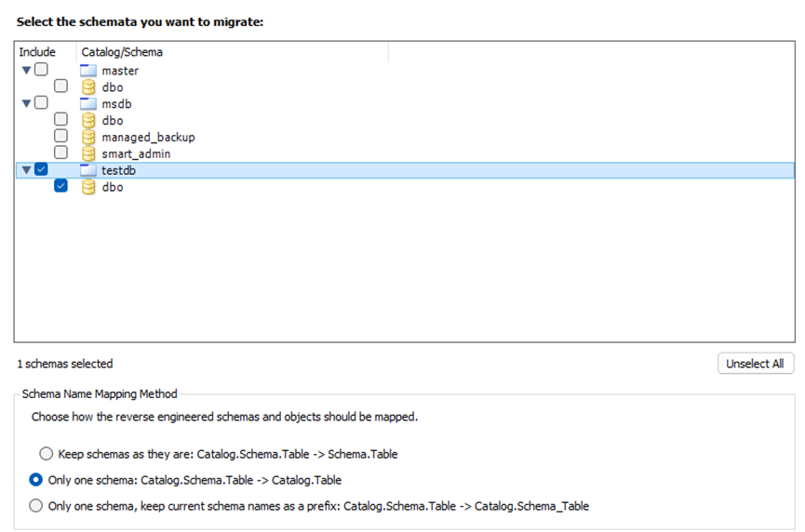Click the smart_admin schema database icon
The height and width of the screenshot is (532, 805).
click(x=88, y=154)
